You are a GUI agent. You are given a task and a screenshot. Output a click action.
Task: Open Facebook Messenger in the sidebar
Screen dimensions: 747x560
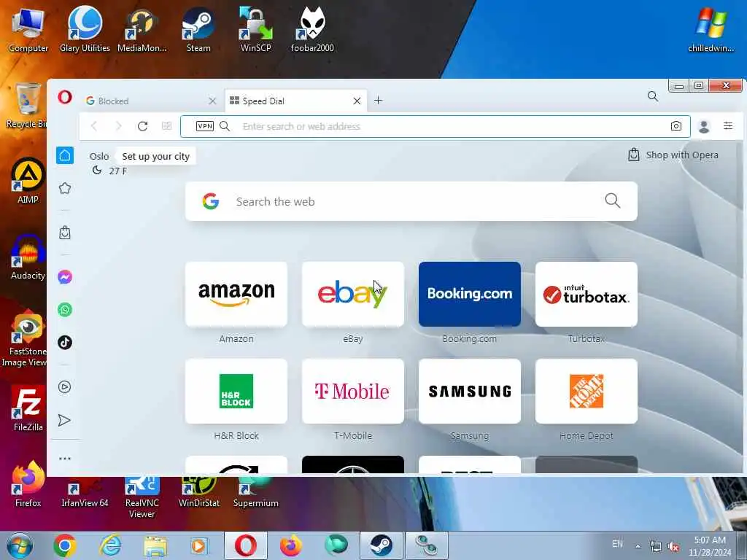tap(65, 276)
